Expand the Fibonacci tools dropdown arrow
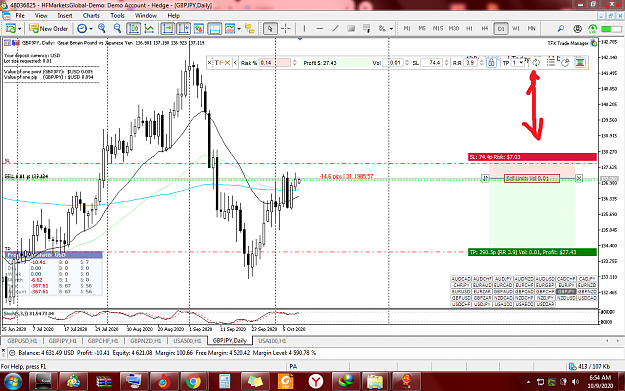The width and height of the screenshot is (625, 391). (x=391, y=29)
